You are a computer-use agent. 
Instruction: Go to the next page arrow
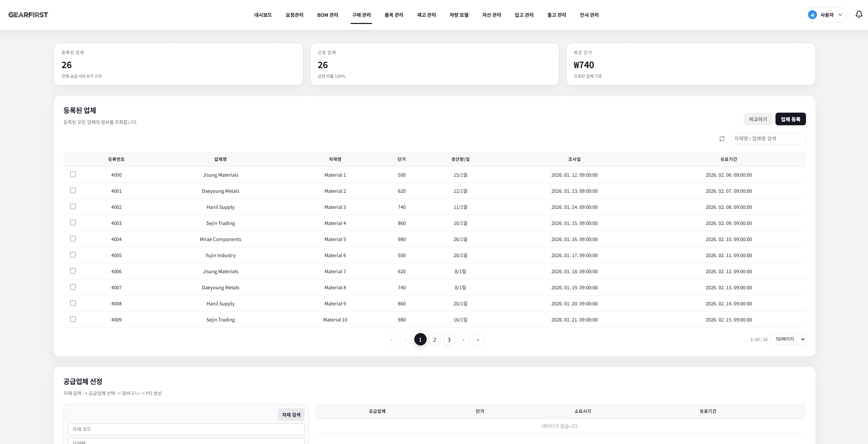click(x=463, y=340)
